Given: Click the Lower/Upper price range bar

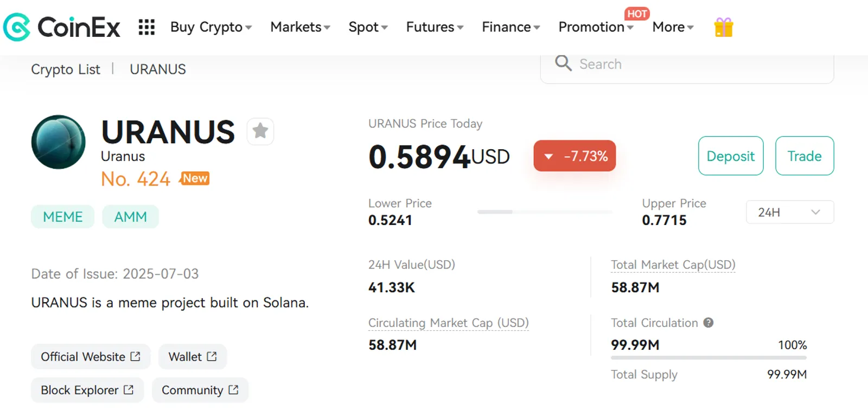Looking at the screenshot, I should 545,212.
